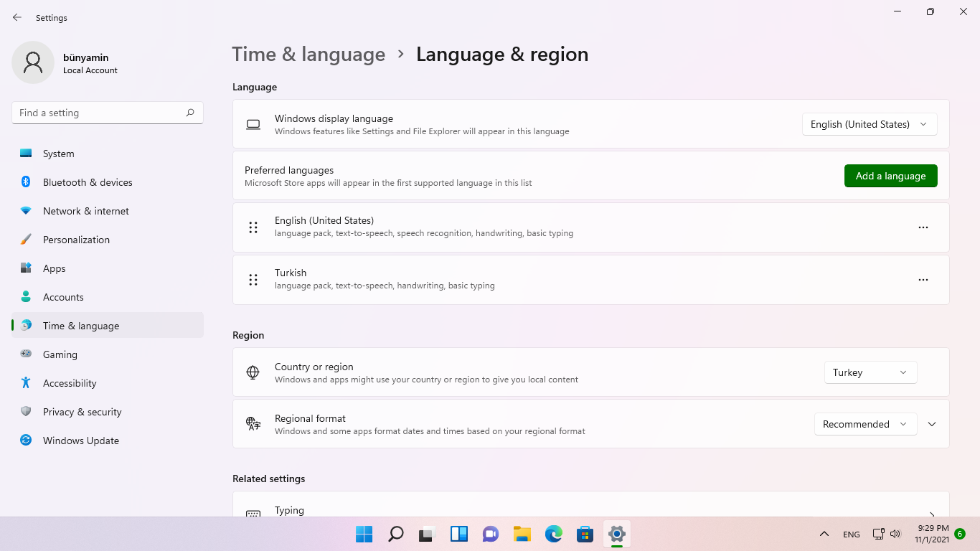Screen dimensions: 980x551
Task: Open the Typing related setting
Action: 590,504
